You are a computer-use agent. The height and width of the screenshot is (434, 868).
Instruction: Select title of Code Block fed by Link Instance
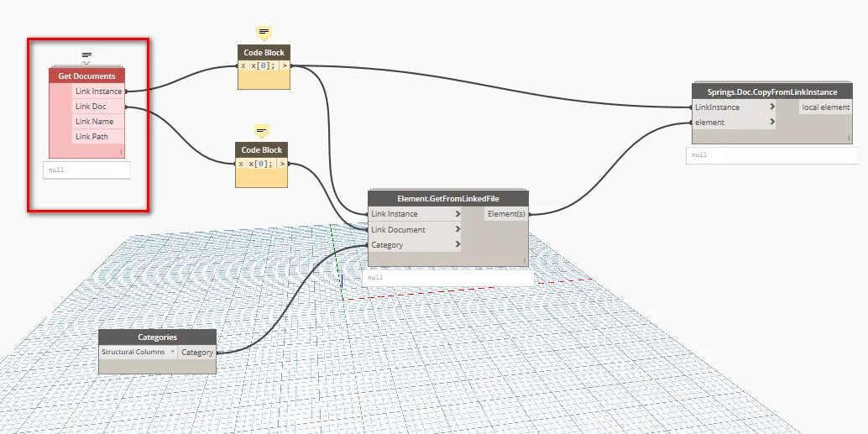click(x=264, y=53)
